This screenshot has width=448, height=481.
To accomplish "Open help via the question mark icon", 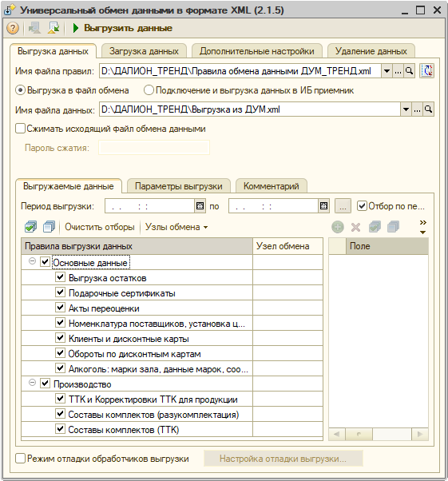I will (13, 28).
